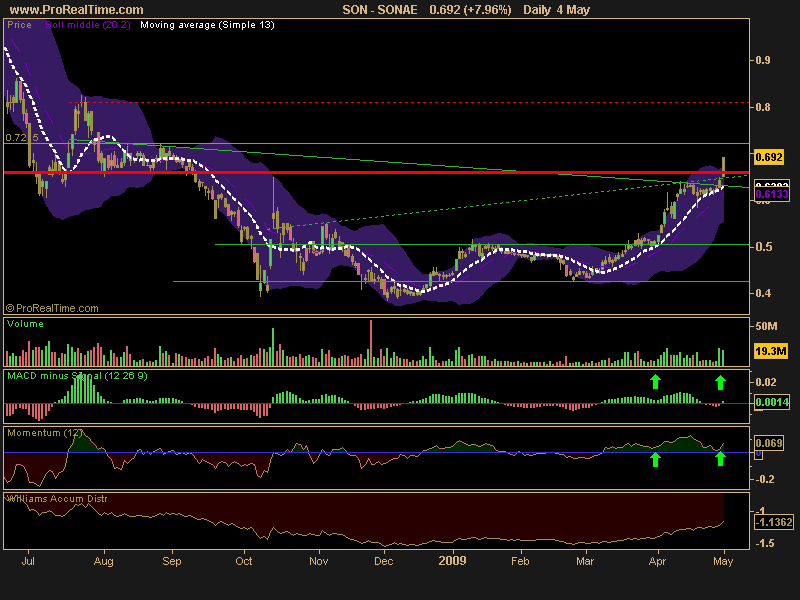Select the MACD minus Signal (12 26 9) label

78,376
